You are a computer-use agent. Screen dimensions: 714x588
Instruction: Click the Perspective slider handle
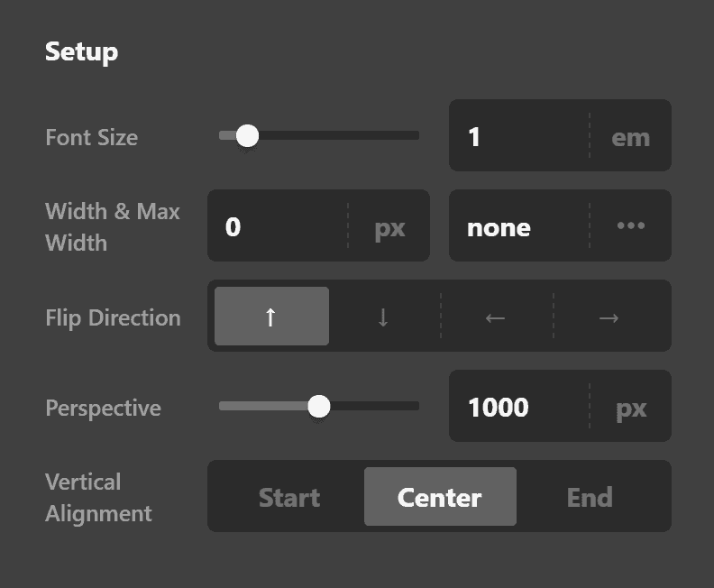point(318,406)
